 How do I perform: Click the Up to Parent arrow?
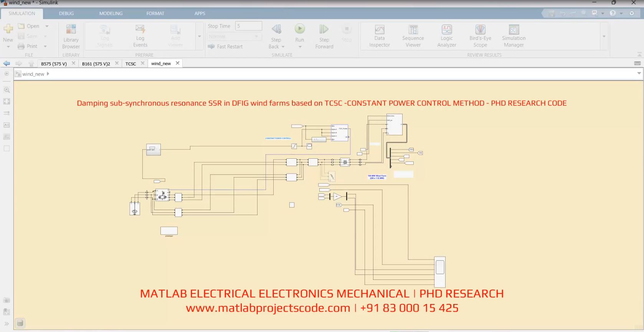tap(31, 64)
